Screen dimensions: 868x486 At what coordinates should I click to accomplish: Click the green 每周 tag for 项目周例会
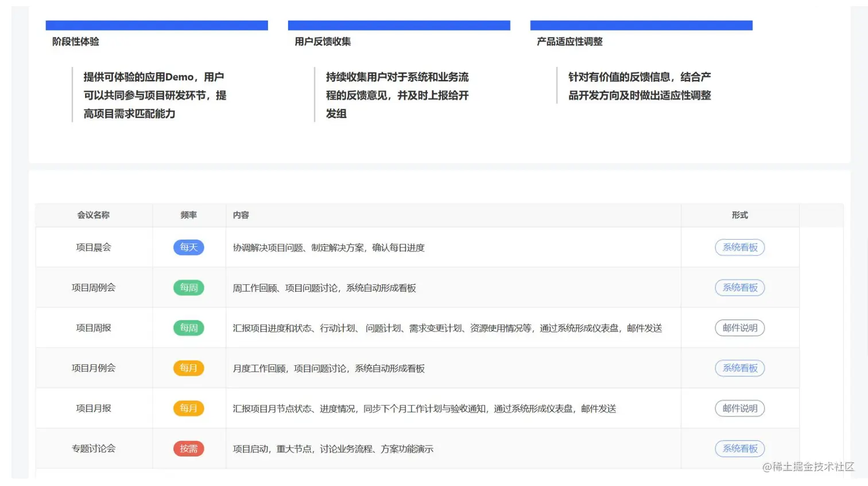point(189,287)
